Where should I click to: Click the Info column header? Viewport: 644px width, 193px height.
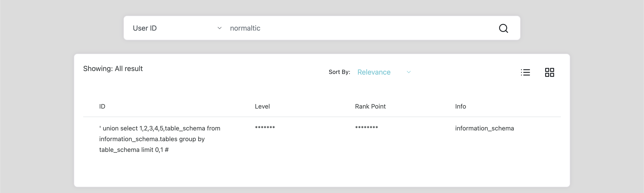(460, 106)
